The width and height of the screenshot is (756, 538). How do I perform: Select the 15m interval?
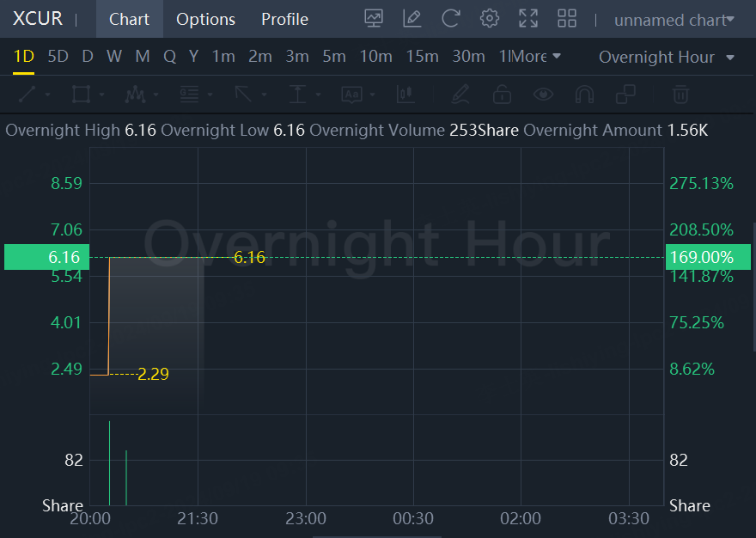422,57
